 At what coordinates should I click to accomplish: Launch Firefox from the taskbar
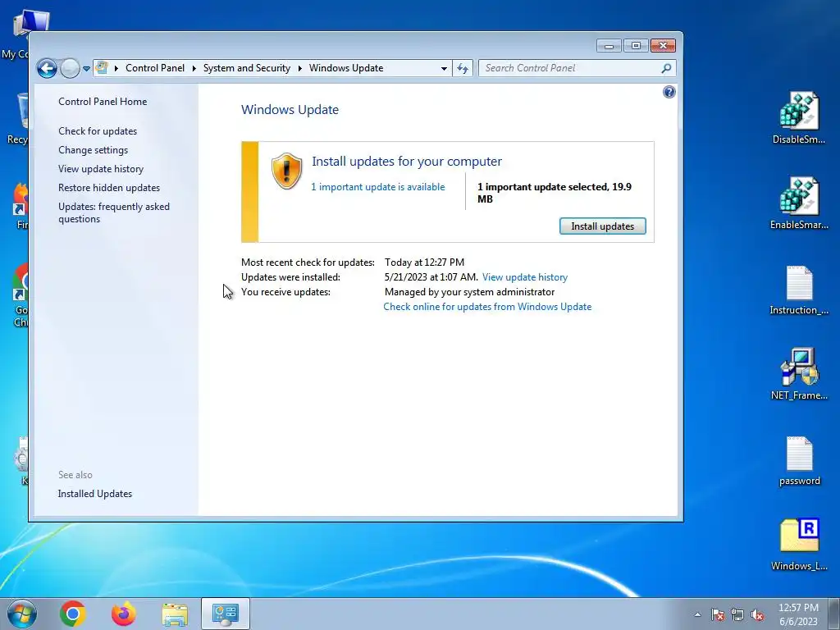tap(124, 614)
